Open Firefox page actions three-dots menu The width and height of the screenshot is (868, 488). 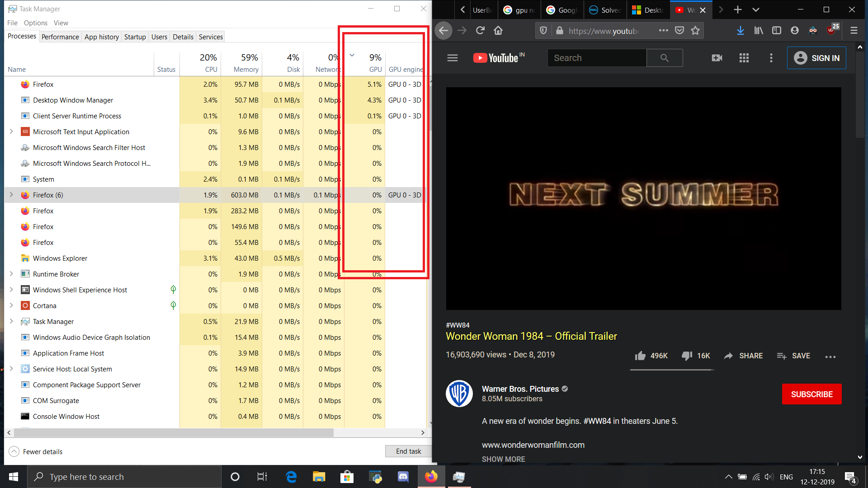coord(663,31)
